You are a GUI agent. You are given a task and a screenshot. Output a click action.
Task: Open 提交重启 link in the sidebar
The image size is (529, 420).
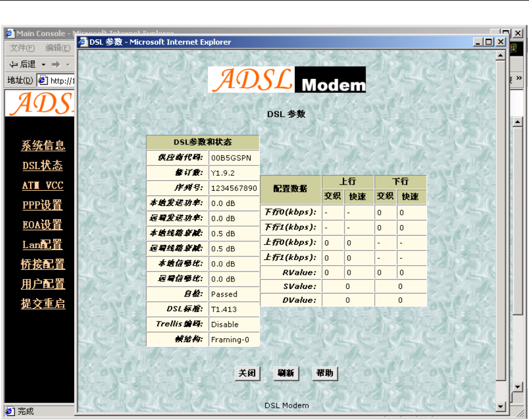[x=43, y=303]
